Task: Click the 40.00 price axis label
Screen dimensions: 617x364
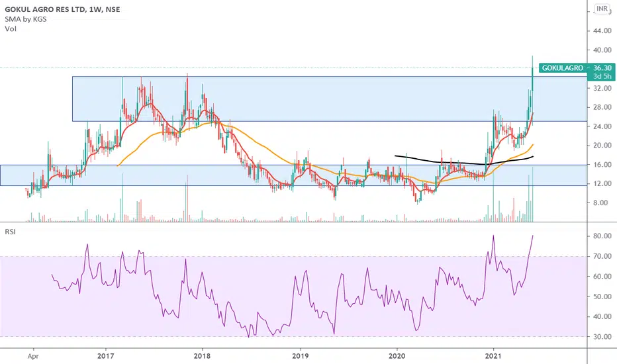Action: pos(602,50)
